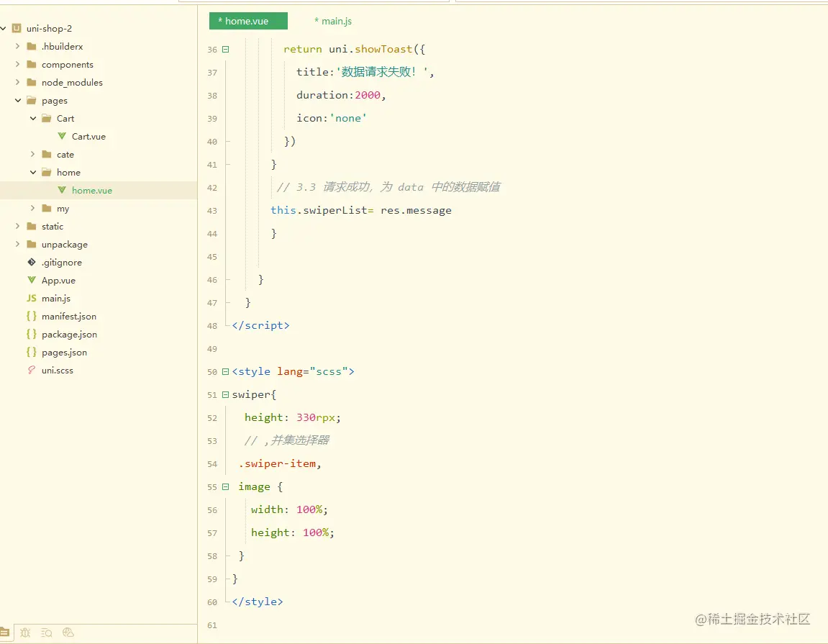The width and height of the screenshot is (828, 644).
Task: Collapse the uni-shop-2 project root
Action: (x=3, y=28)
